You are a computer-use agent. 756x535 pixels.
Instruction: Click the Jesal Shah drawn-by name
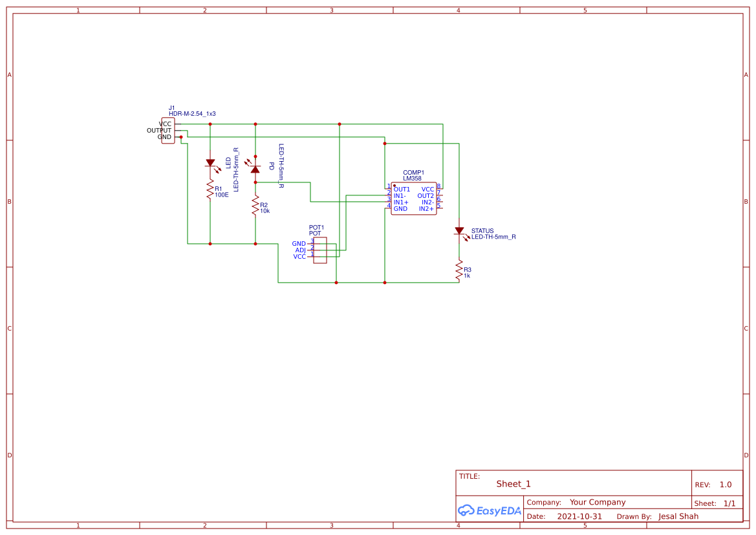pos(677,516)
